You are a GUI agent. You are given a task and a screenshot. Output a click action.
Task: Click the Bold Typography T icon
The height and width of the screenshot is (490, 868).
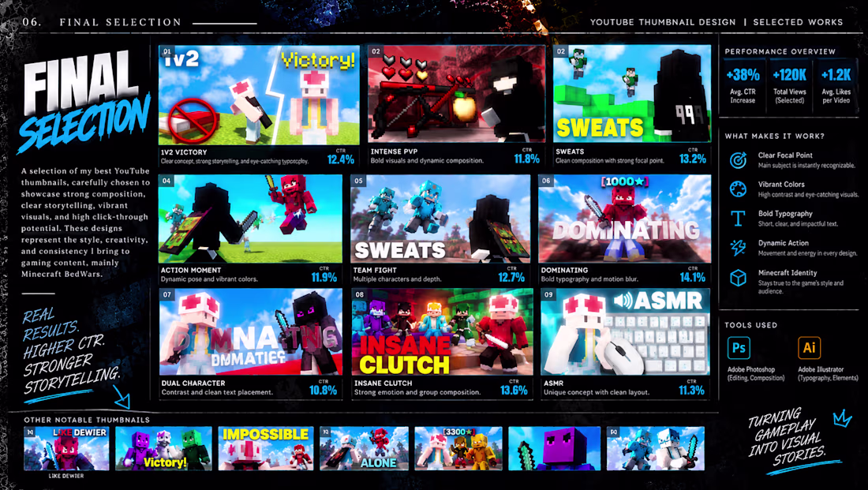pos(738,218)
